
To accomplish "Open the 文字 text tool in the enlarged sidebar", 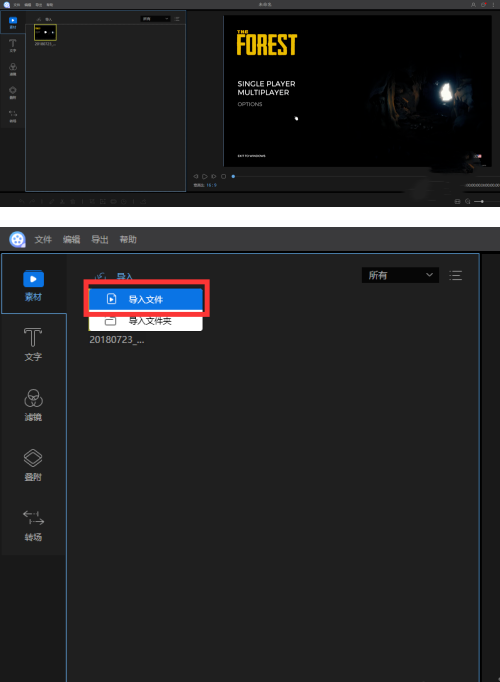I will (x=33, y=344).
